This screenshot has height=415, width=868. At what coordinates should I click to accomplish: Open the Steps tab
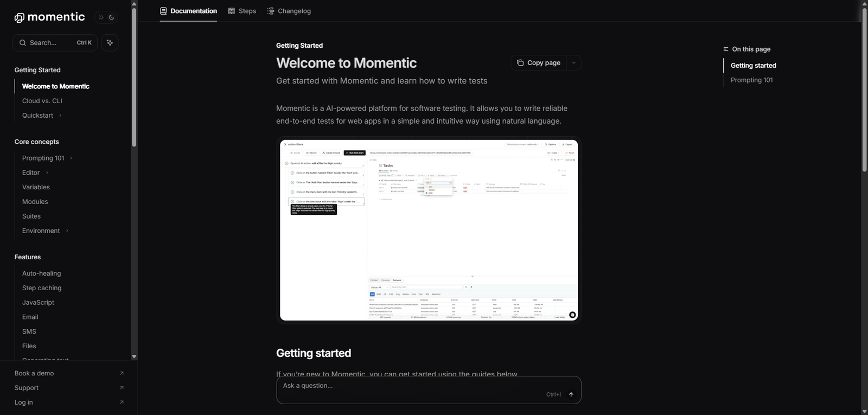coord(242,11)
